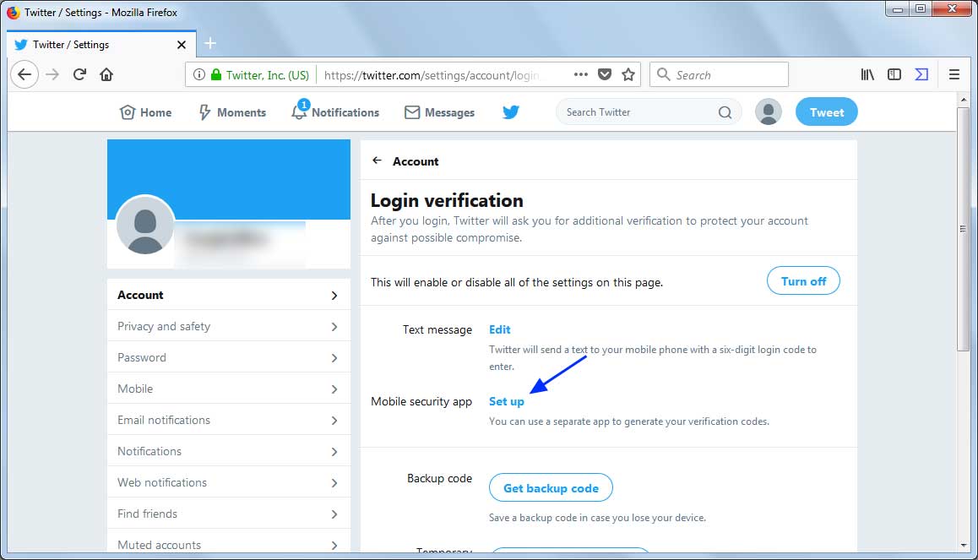978x560 pixels.
Task: Open Email notifications settings row
Action: (x=228, y=420)
